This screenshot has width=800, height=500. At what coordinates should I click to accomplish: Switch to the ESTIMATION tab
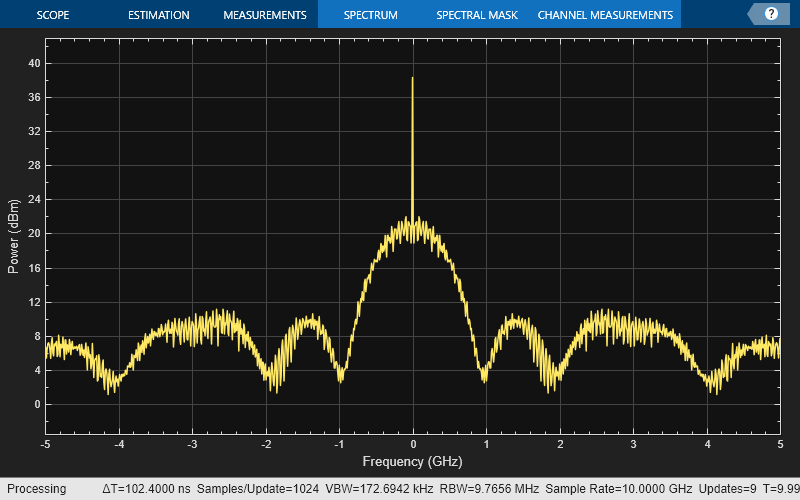158,15
